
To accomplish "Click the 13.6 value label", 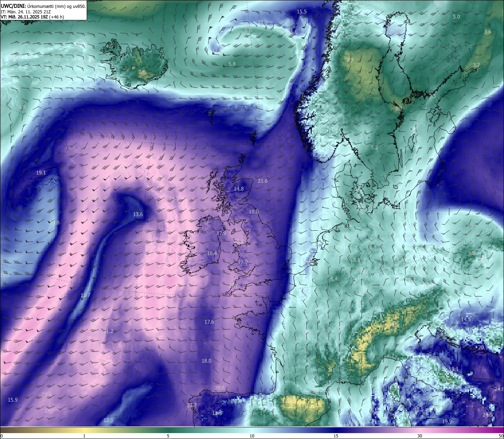I will pyautogui.click(x=138, y=215).
